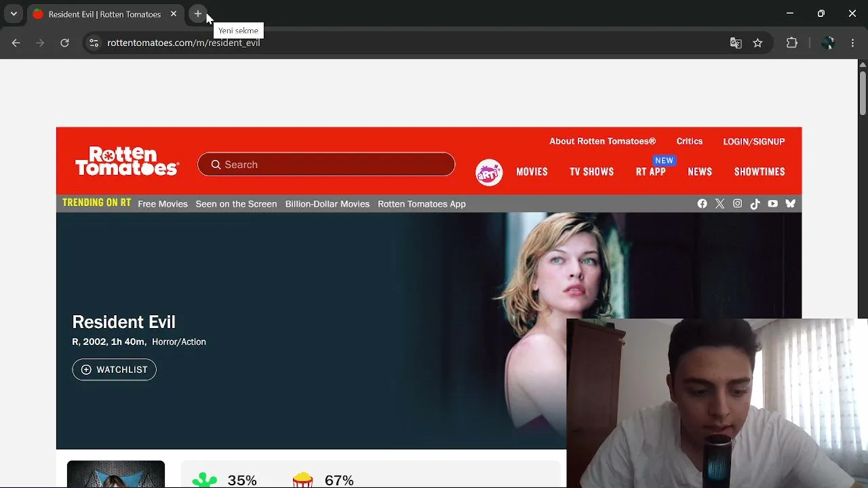Viewport: 868px width, 488px height.
Task: Click the search magnifier icon
Action: 216,165
